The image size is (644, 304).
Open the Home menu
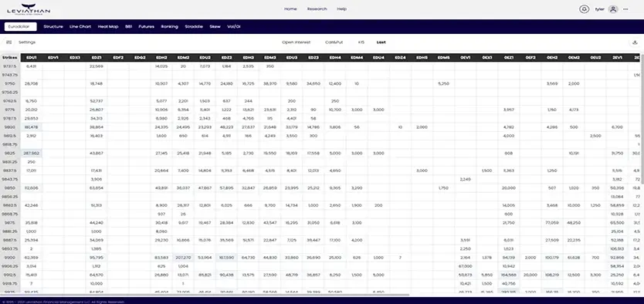pos(290,9)
